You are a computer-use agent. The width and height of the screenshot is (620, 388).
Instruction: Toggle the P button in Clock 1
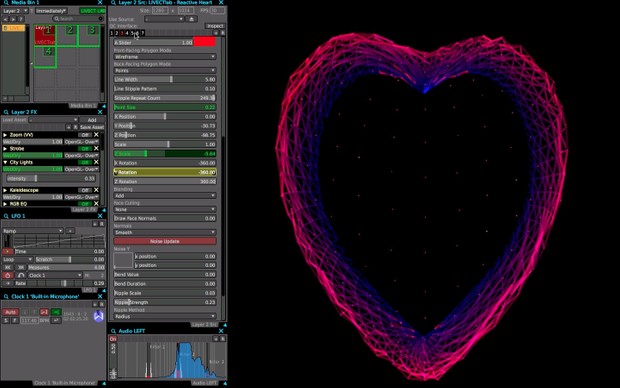(15, 320)
